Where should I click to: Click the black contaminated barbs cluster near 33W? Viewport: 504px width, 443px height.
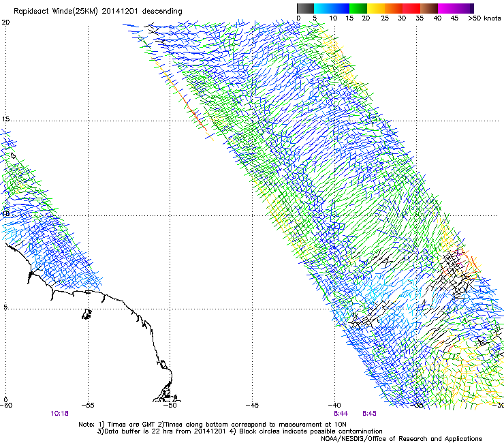pos(455,273)
